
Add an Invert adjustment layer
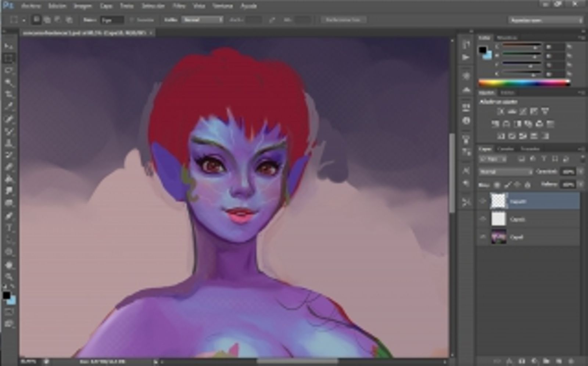coord(501,136)
